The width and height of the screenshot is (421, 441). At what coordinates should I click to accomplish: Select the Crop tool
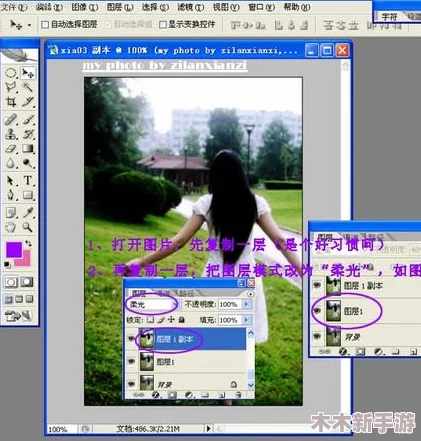coord(11,101)
